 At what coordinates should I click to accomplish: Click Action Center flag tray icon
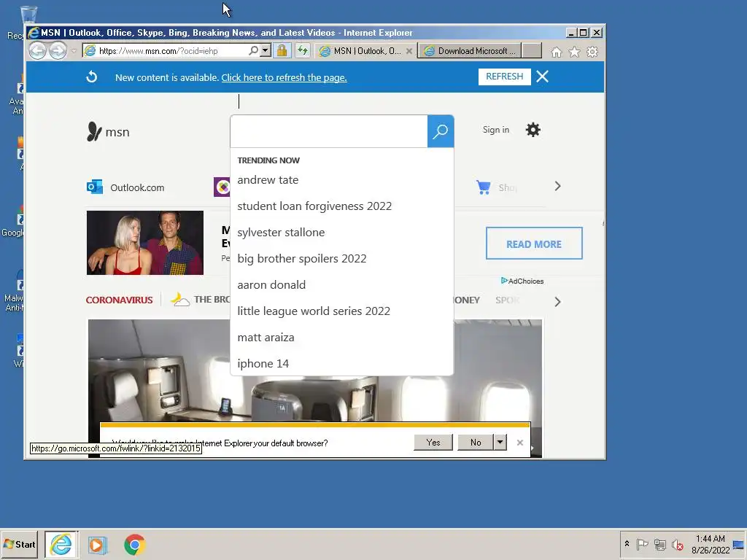pyautogui.click(x=642, y=544)
